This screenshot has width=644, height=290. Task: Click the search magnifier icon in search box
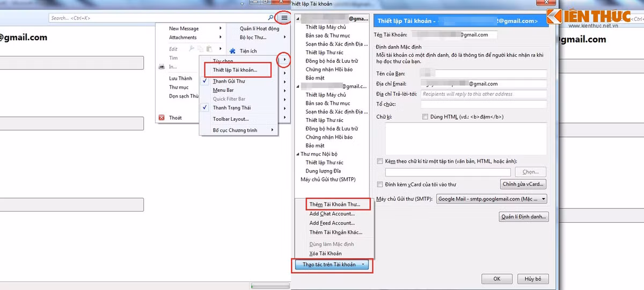pyautogui.click(x=270, y=18)
